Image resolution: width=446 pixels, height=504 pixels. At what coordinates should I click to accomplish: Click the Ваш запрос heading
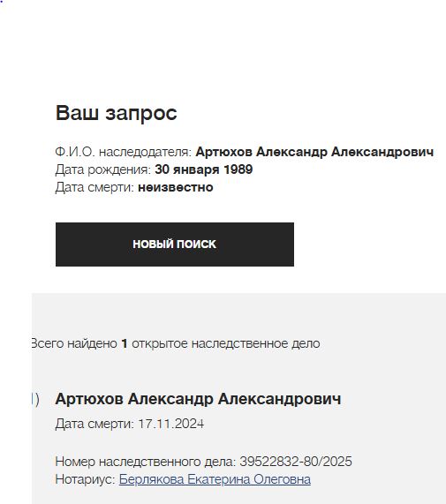pyautogui.click(x=116, y=113)
